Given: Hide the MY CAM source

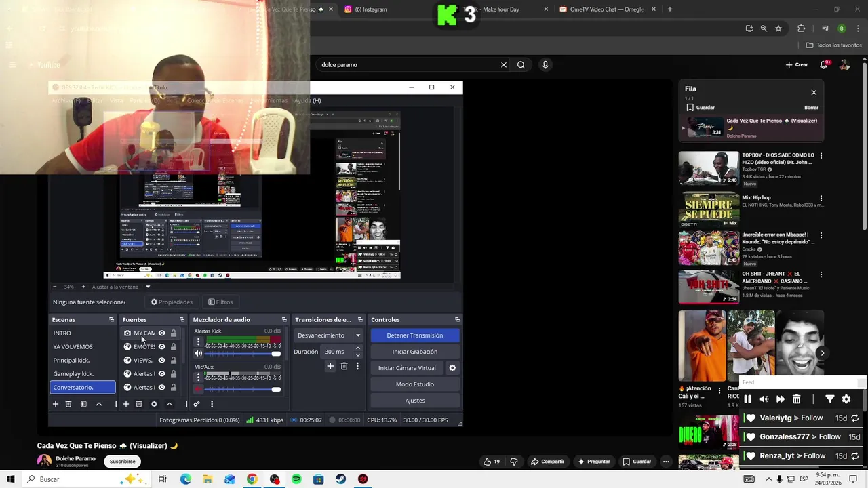Looking at the screenshot, I should pos(161,333).
